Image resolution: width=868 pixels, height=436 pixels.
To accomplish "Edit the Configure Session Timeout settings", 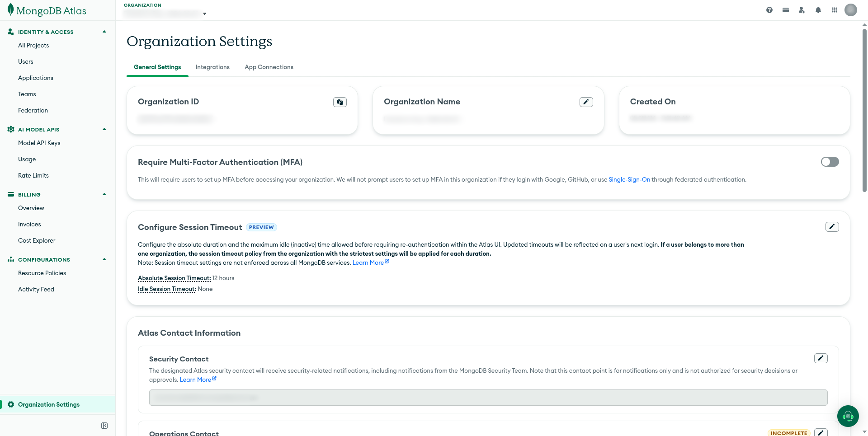I will pyautogui.click(x=832, y=227).
